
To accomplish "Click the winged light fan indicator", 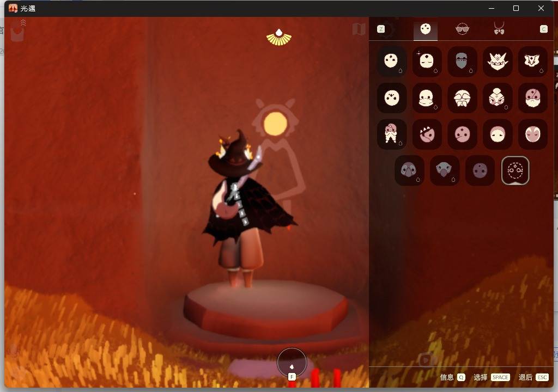I will coord(279,38).
